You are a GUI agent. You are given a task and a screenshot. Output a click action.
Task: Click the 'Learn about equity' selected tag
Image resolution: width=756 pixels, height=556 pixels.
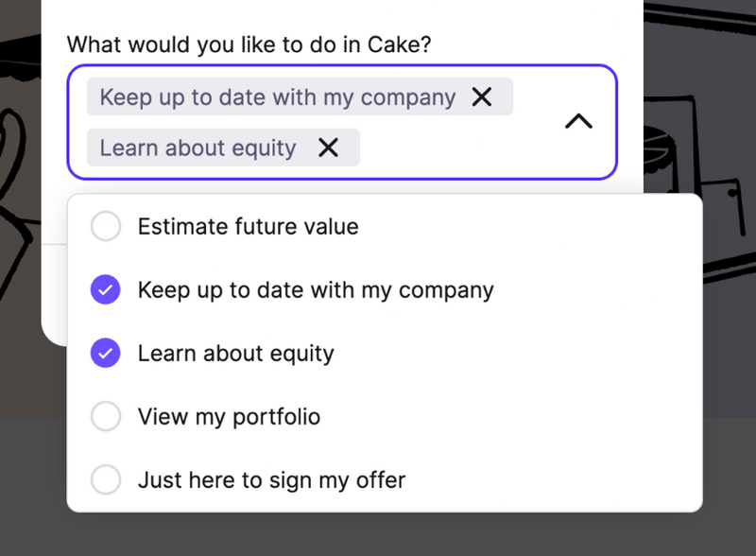[197, 148]
